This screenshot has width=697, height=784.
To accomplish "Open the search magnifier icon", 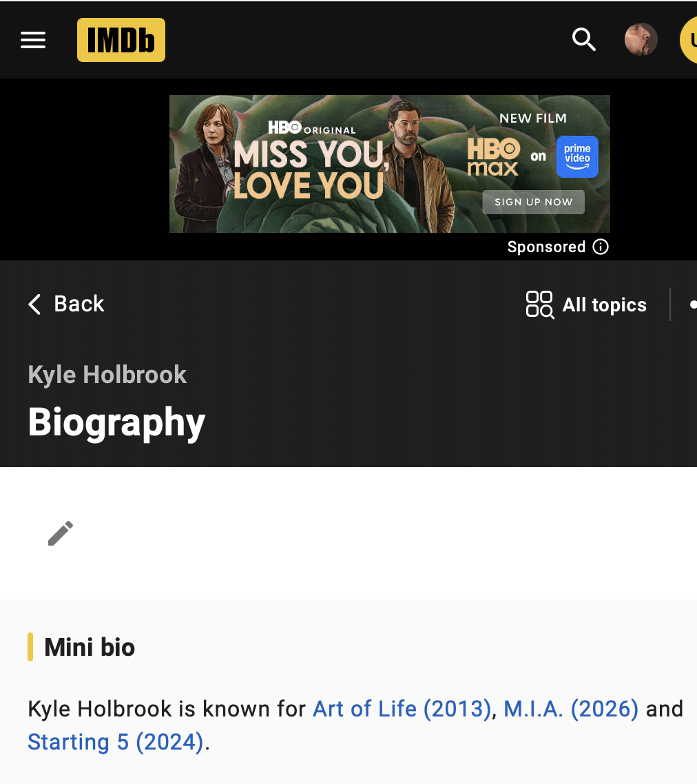I will tap(583, 39).
